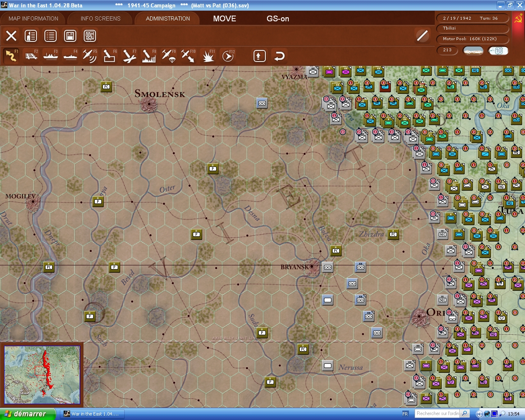Click the weather indicator showing 10

pos(498,50)
